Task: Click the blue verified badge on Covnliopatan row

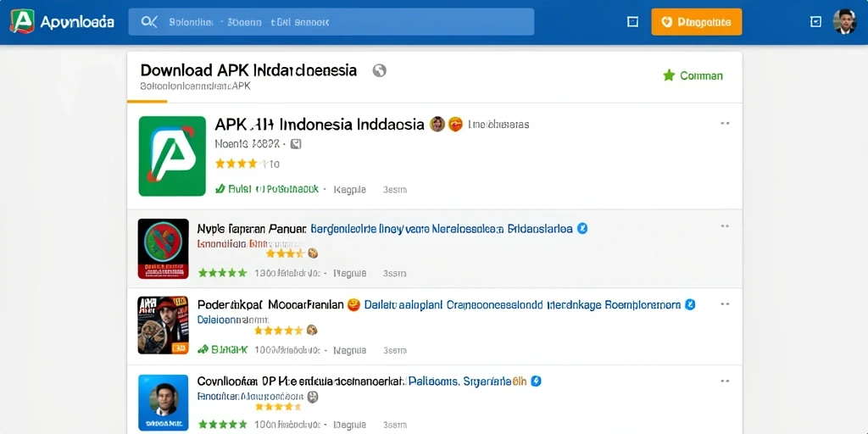Action: coord(536,381)
